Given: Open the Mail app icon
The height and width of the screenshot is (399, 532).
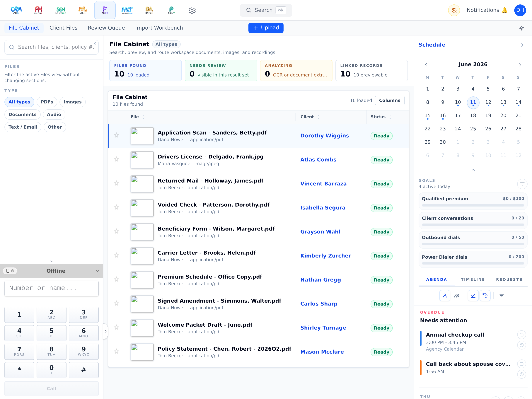Looking at the screenshot, I should [x=83, y=10].
